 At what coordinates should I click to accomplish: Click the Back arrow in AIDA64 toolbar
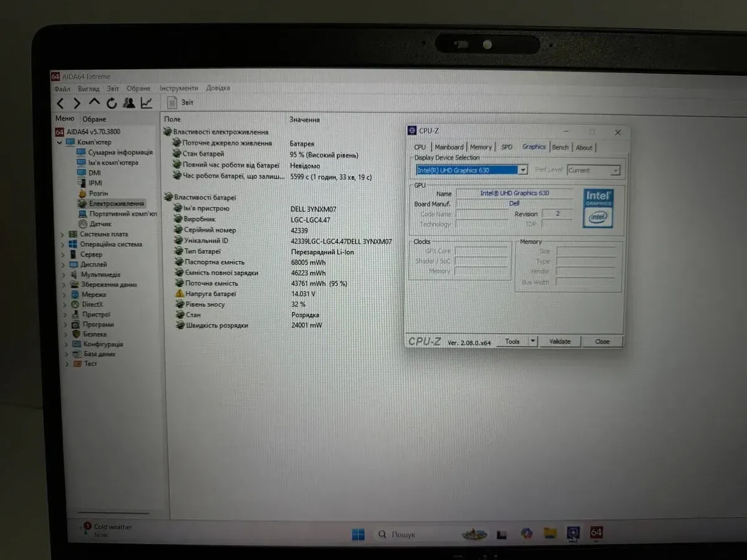pyautogui.click(x=60, y=103)
